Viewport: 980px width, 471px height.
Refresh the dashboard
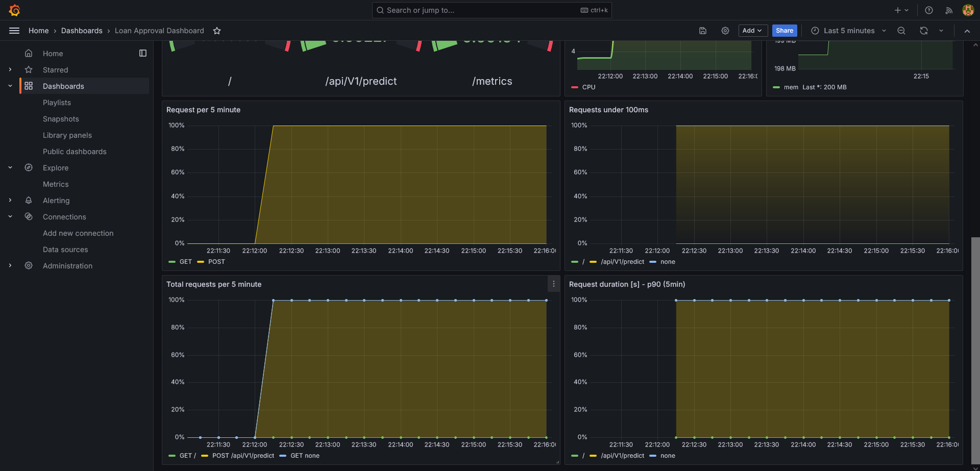click(x=924, y=31)
